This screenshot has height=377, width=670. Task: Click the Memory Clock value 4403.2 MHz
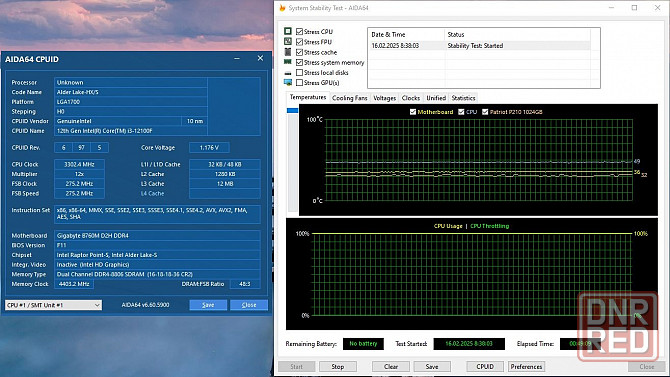pyautogui.click(x=74, y=284)
